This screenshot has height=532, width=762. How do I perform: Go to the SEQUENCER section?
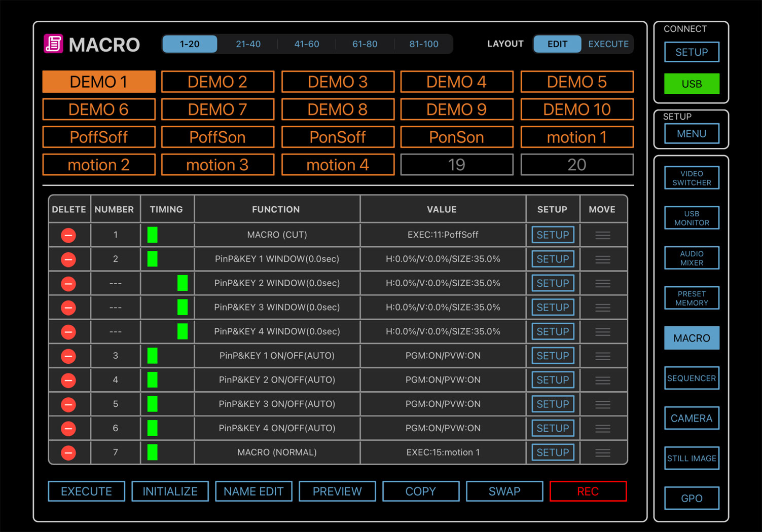pos(692,378)
